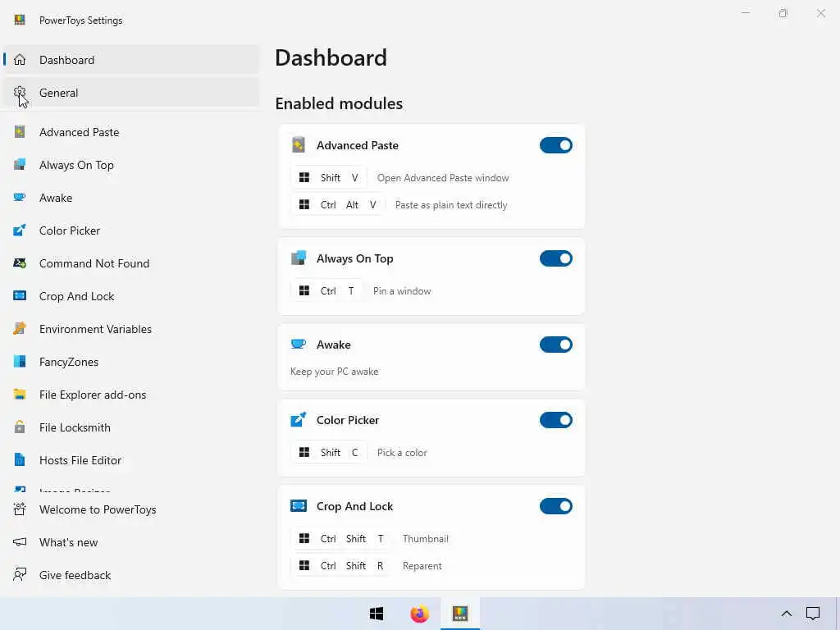The height and width of the screenshot is (630, 840).
Task: Open Hosts File Editor settings
Action: [131, 460]
